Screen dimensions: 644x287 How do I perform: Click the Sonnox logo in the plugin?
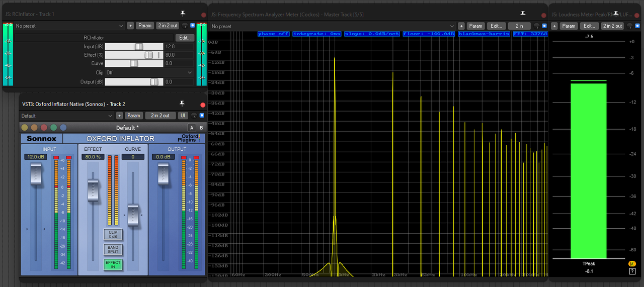click(x=42, y=139)
